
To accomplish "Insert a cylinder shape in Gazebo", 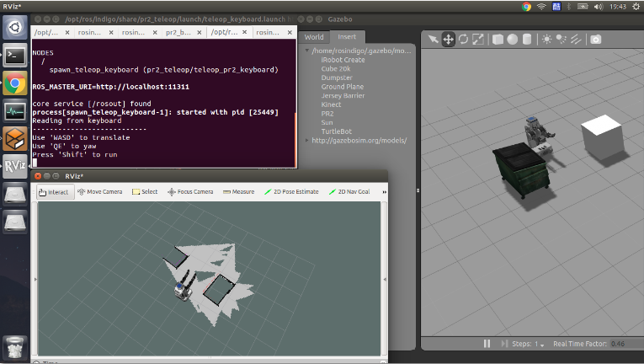I will tap(527, 39).
